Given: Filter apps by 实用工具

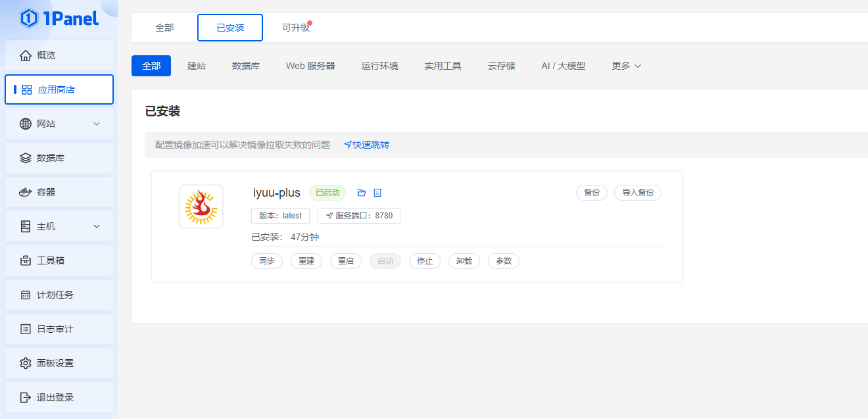Looking at the screenshot, I should click(x=443, y=66).
